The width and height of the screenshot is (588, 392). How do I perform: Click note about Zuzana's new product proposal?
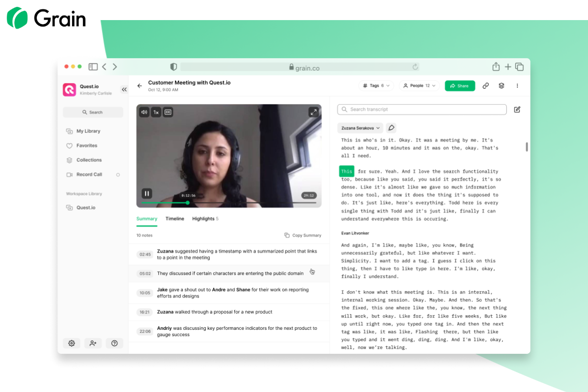[229, 312]
